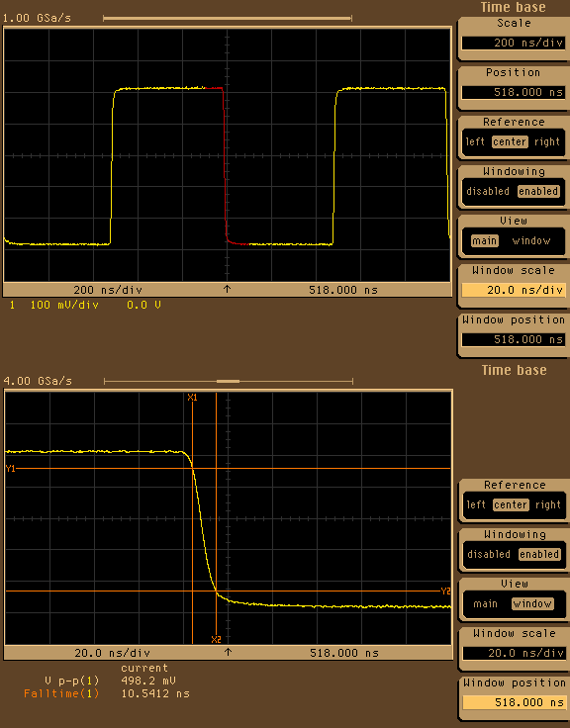The image size is (570, 728).
Task: Click the top memory bar indicator
Action: 228,19
